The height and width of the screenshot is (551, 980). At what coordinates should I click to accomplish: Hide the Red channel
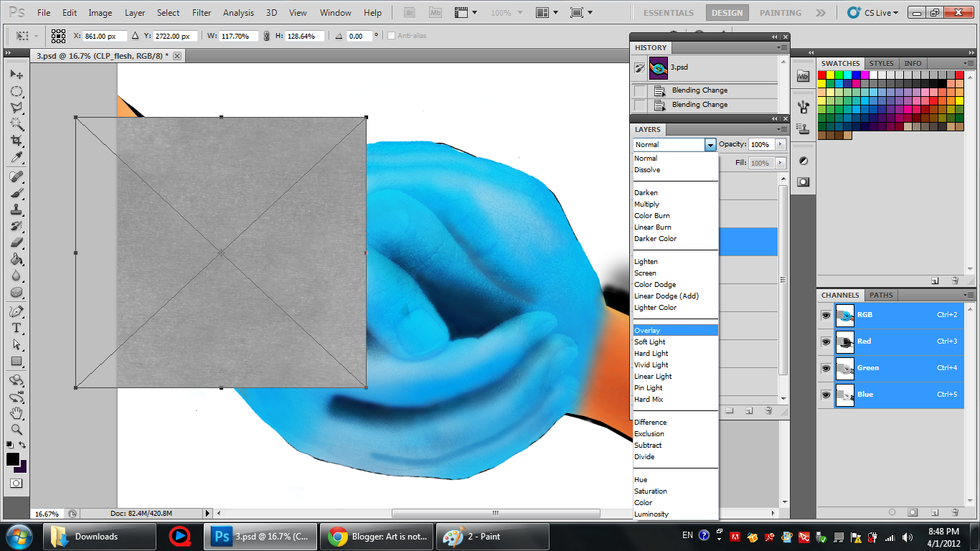(x=826, y=342)
